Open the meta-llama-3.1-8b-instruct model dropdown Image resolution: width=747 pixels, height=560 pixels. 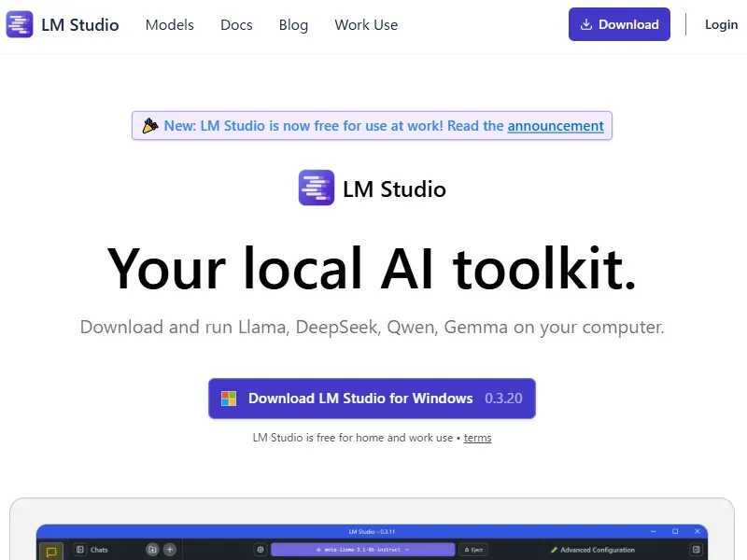coord(362,550)
